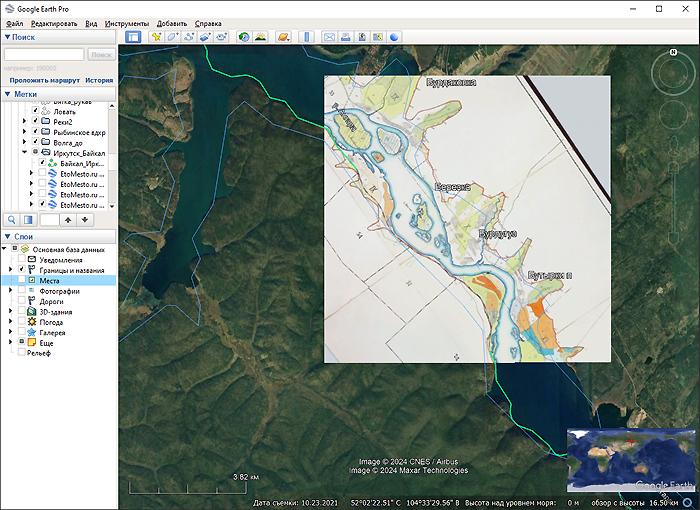Click the Save Image toolbar icon
700x510 pixels.
coord(362,37)
